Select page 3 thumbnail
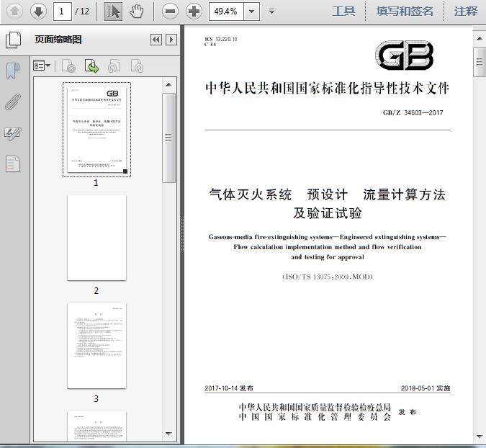This screenshot has width=486, height=448. tap(96, 346)
